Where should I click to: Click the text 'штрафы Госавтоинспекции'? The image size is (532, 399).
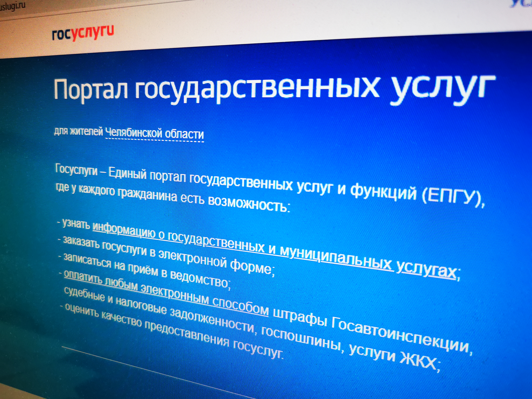coord(370,331)
